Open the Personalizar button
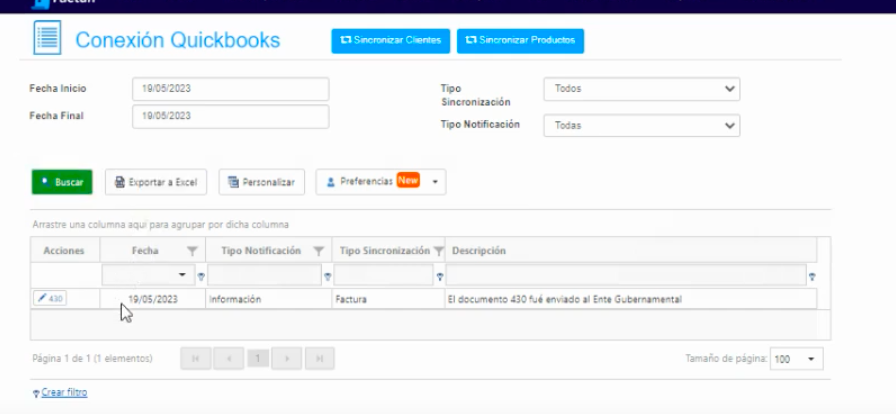The height and width of the screenshot is (414, 896). pos(262,182)
